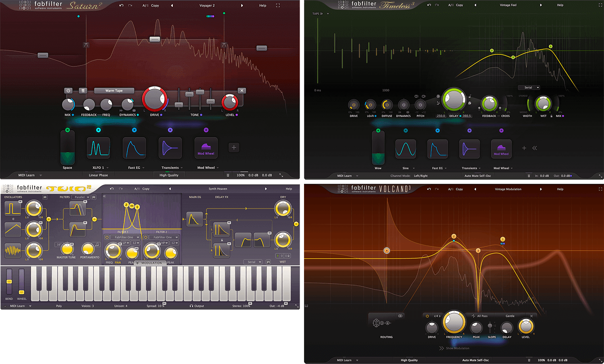Select noise oscillator in Twin

13,250
